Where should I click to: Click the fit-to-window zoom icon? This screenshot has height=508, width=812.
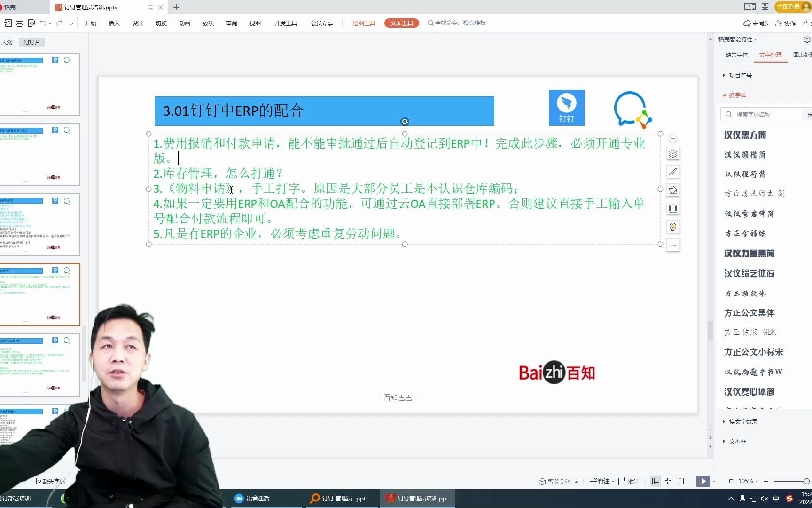pyautogui.click(x=731, y=481)
